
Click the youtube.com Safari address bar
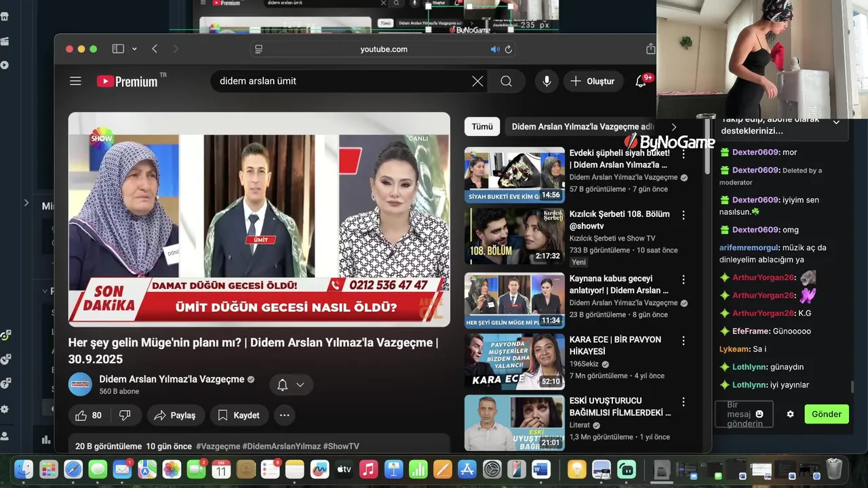point(384,49)
